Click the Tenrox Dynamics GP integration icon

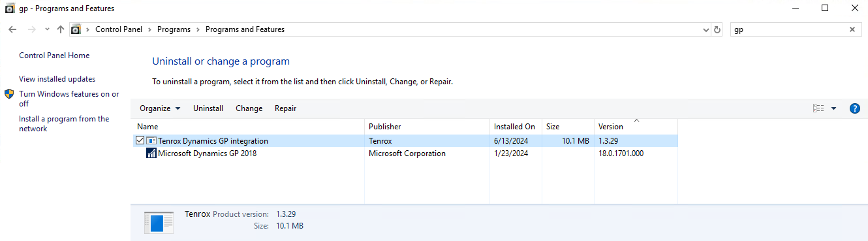151,140
